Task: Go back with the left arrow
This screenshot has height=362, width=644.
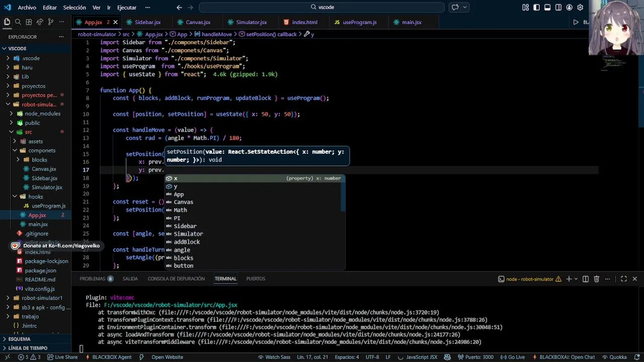Action: pos(179,8)
